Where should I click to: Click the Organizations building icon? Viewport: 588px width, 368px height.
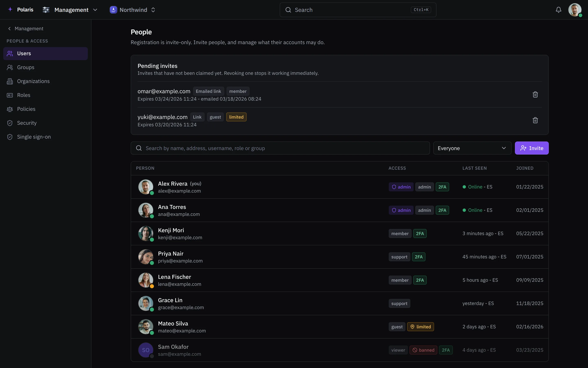(10, 81)
